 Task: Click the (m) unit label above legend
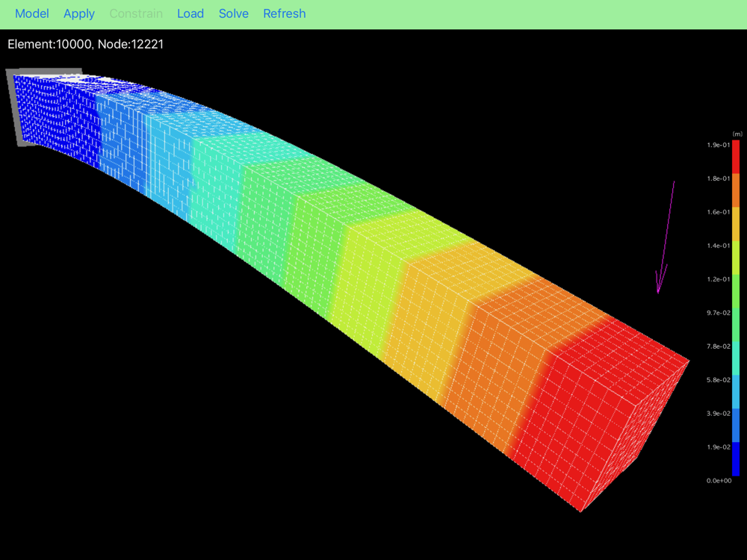(x=737, y=134)
